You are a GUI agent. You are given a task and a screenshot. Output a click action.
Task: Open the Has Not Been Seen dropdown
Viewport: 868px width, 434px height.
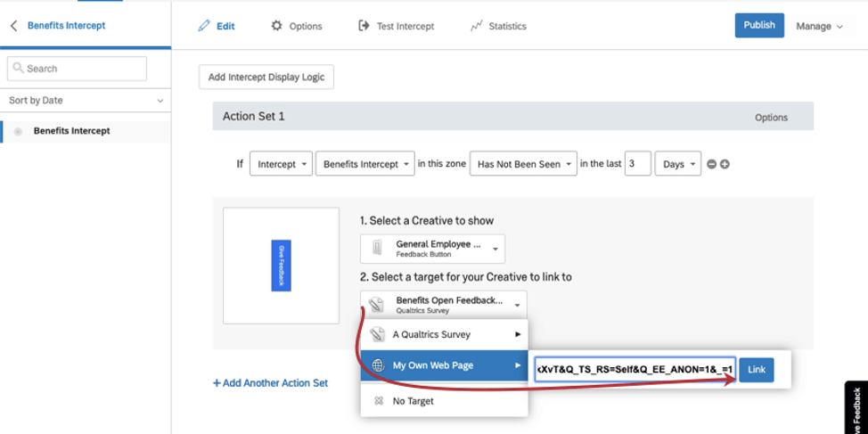522,164
